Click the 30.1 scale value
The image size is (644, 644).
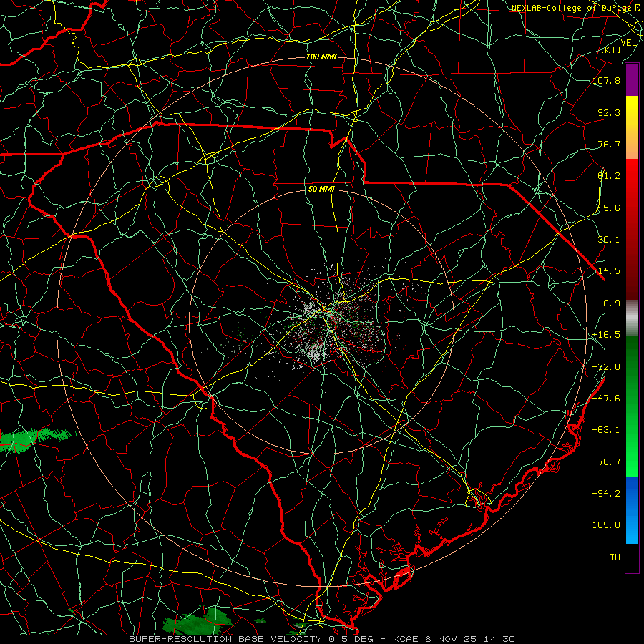coord(609,240)
